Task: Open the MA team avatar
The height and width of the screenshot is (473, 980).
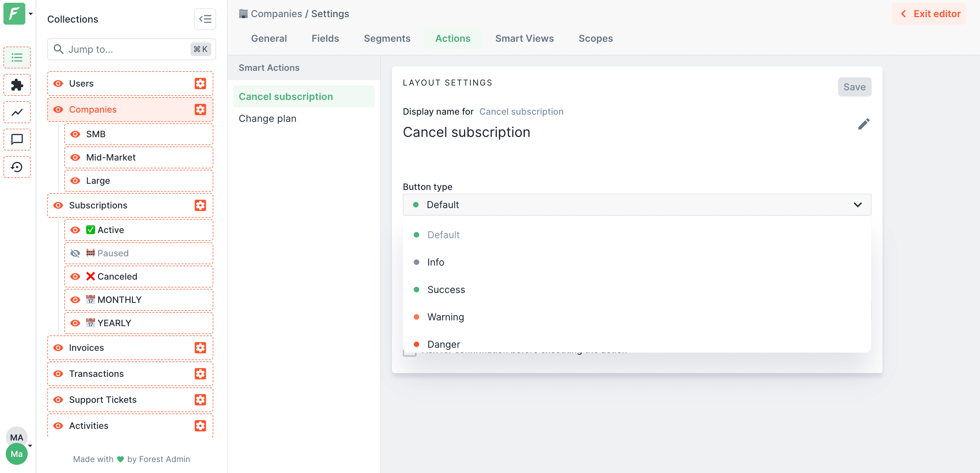Action: [16, 437]
